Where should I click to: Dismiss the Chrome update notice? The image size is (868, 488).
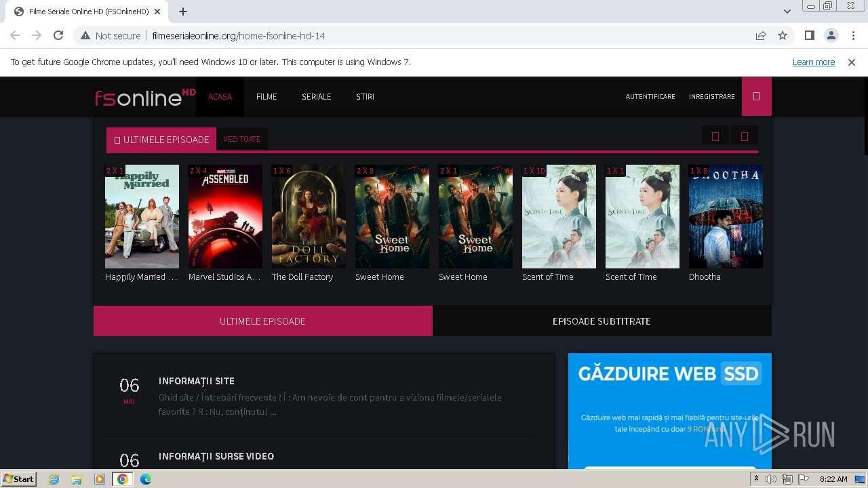coord(852,62)
